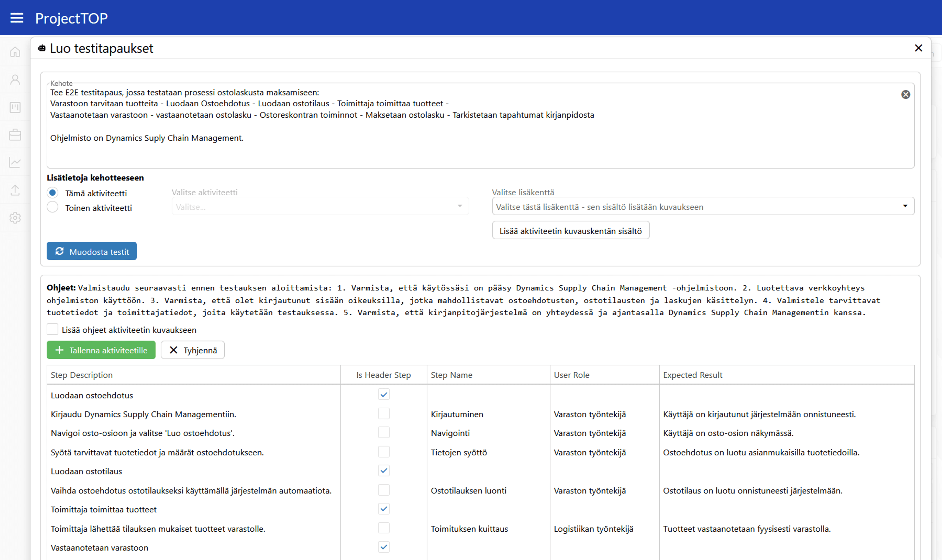Open the kanban board sidebar icon
The height and width of the screenshot is (560, 942).
click(x=15, y=107)
